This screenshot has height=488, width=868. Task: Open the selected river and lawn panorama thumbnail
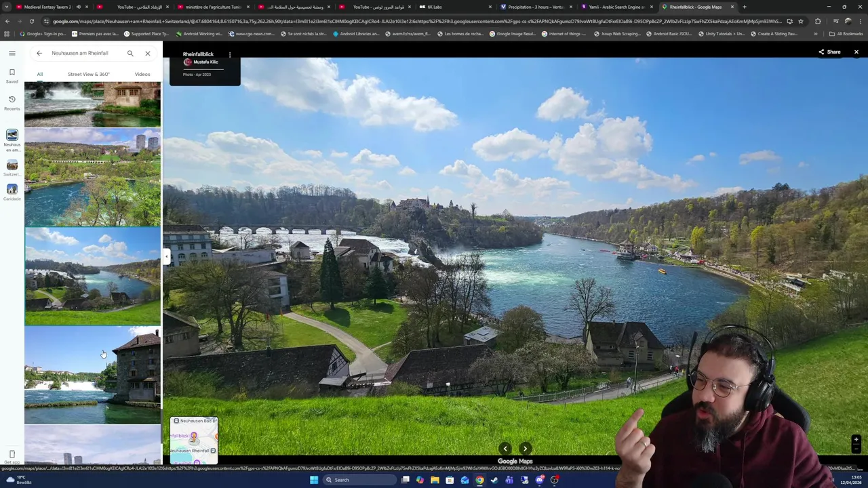93,277
